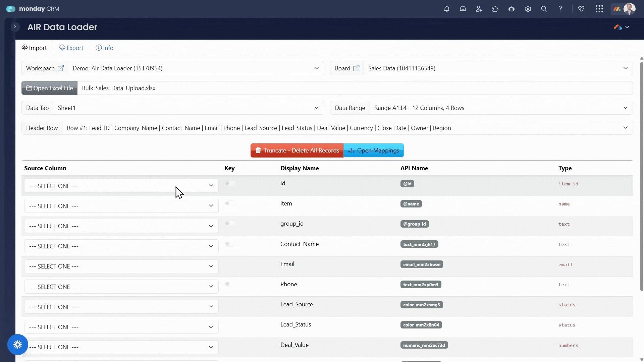The image size is (644, 362).
Task: Click the @id API name badge
Action: pos(407,184)
